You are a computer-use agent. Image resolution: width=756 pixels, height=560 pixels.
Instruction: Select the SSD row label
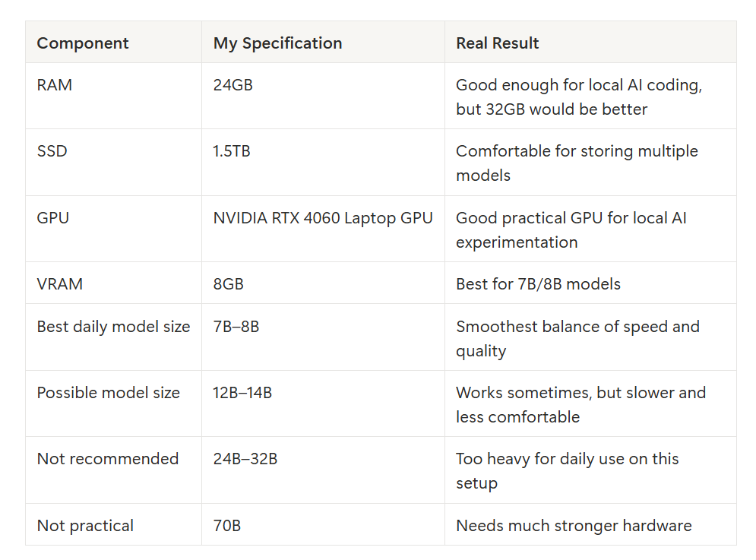coord(52,151)
